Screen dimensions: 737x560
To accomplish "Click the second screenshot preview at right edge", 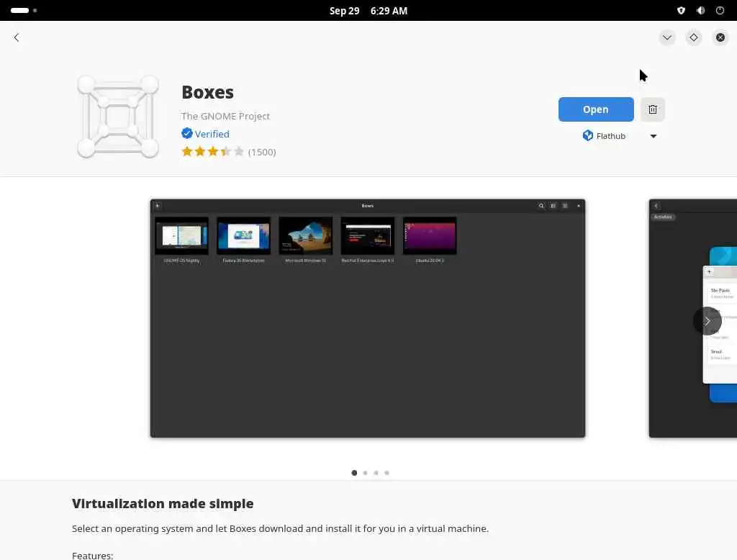I will pos(693,318).
